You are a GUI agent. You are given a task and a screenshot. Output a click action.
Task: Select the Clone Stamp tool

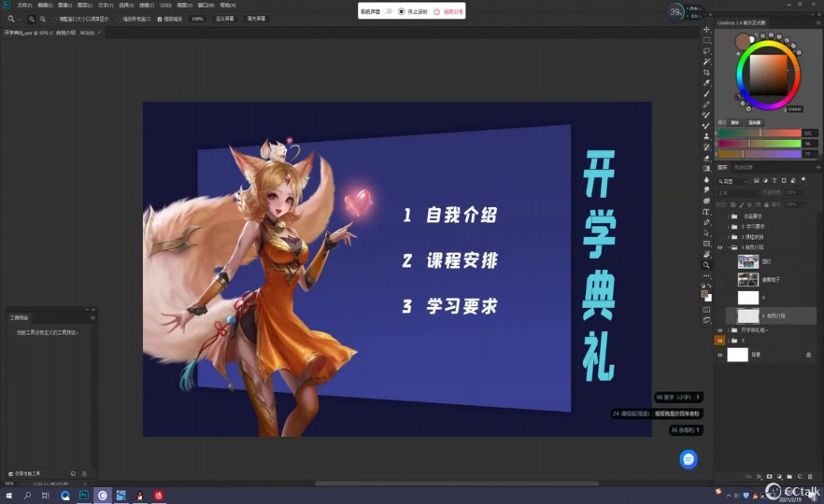(706, 136)
